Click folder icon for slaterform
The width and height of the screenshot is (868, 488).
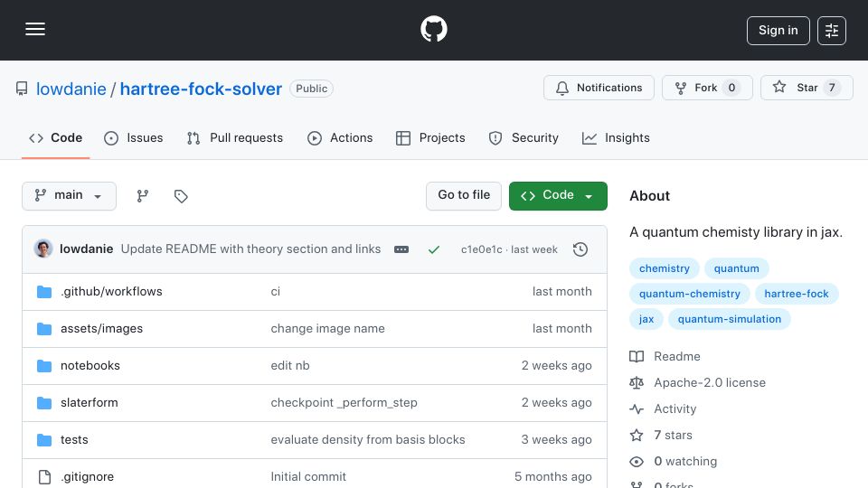pos(44,403)
